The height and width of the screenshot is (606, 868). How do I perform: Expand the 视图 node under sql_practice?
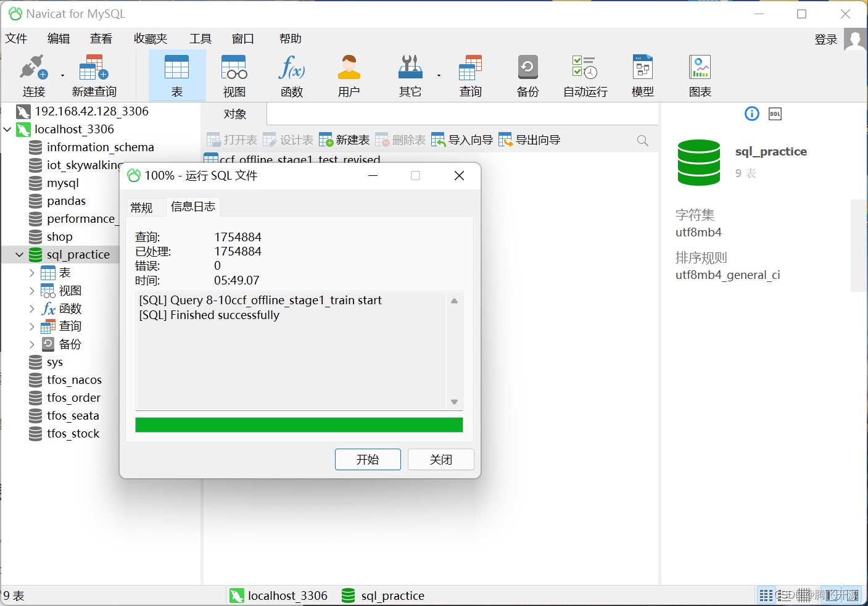point(31,291)
